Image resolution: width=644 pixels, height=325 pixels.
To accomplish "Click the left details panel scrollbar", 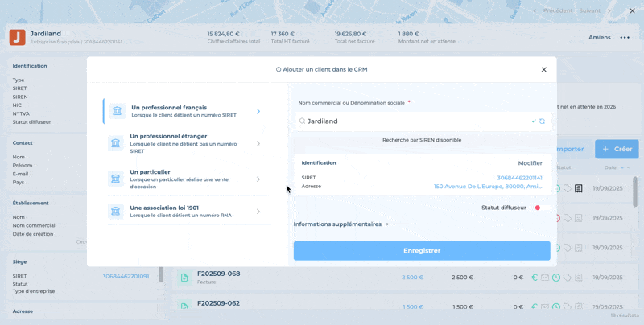I will (x=161, y=274).
